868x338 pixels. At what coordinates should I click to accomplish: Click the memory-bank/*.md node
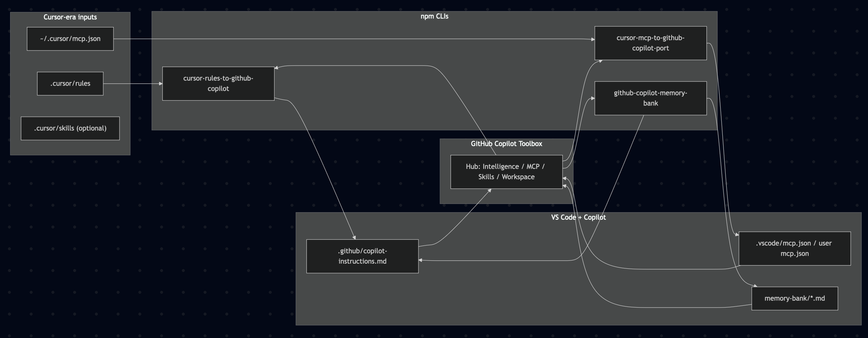[x=795, y=298]
